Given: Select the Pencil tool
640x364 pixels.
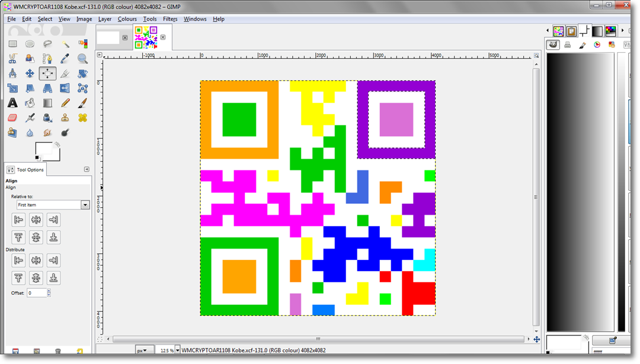Looking at the screenshot, I should click(x=65, y=103).
